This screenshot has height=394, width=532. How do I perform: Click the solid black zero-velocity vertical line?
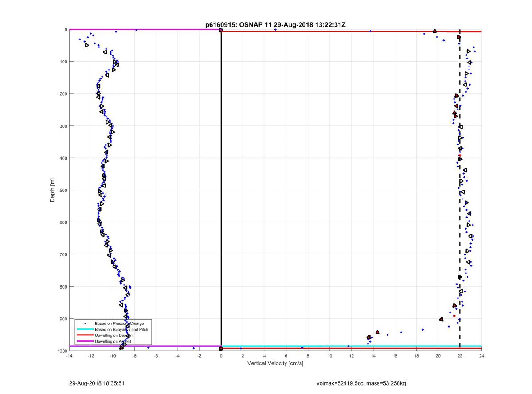pyautogui.click(x=221, y=190)
